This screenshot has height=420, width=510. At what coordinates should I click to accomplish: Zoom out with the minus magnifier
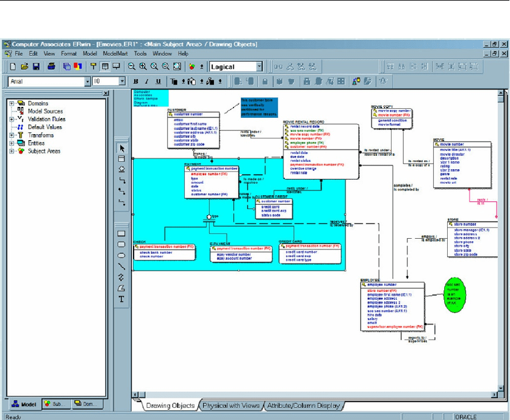(131, 66)
